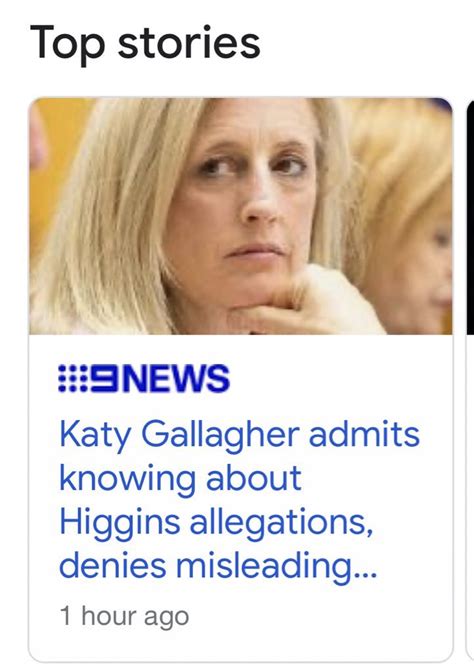
Task: Click the word NEWS in the logo
Action: tap(175, 378)
